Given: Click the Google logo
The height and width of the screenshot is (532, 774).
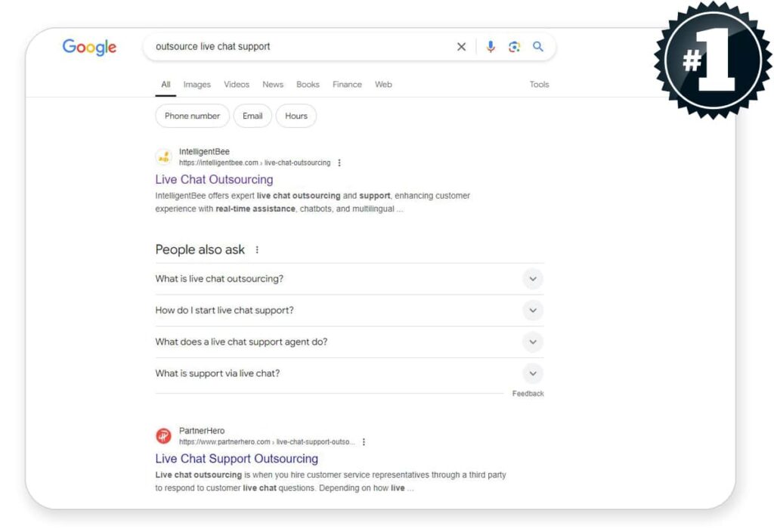Looking at the screenshot, I should click(x=89, y=47).
